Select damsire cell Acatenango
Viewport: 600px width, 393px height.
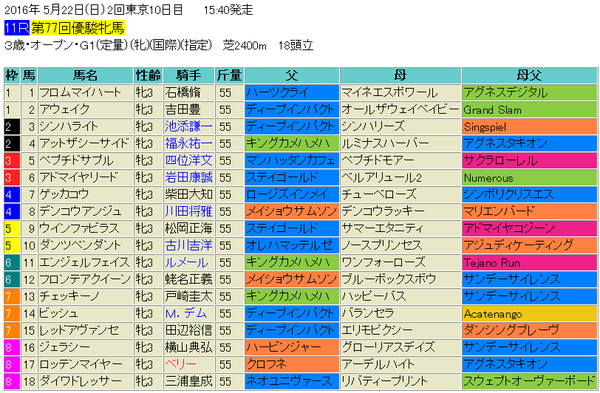pos(530,313)
